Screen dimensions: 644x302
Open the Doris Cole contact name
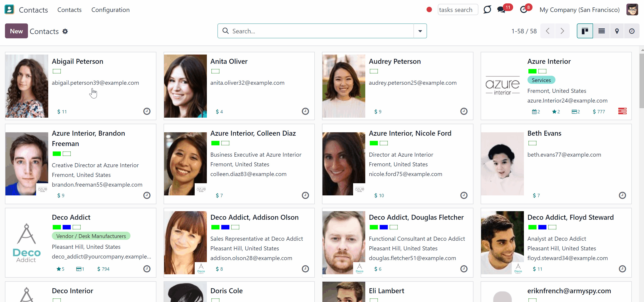click(x=226, y=291)
